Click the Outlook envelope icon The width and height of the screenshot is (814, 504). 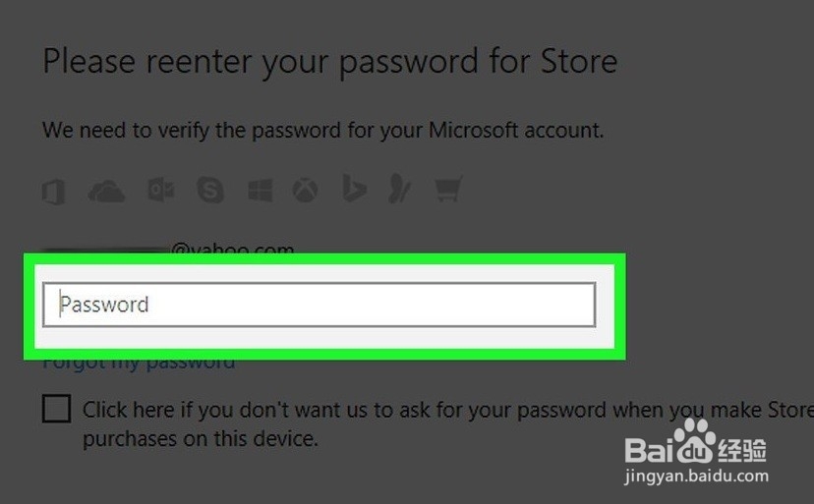[161, 190]
